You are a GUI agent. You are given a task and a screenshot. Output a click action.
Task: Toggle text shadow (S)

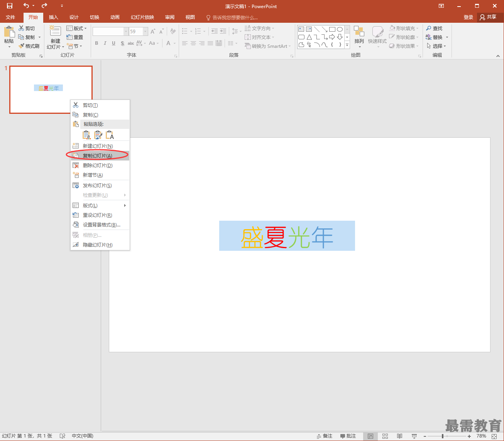(122, 43)
